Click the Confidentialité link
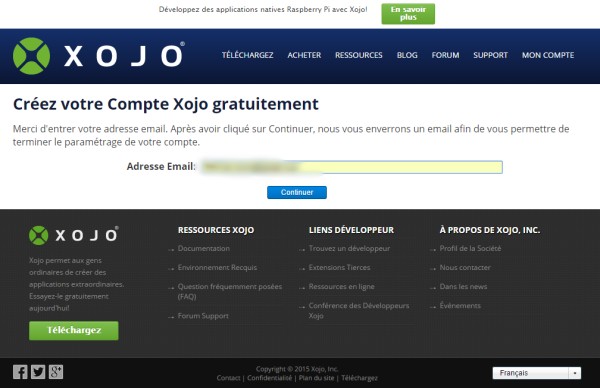The height and width of the screenshot is (388, 600). point(269,378)
